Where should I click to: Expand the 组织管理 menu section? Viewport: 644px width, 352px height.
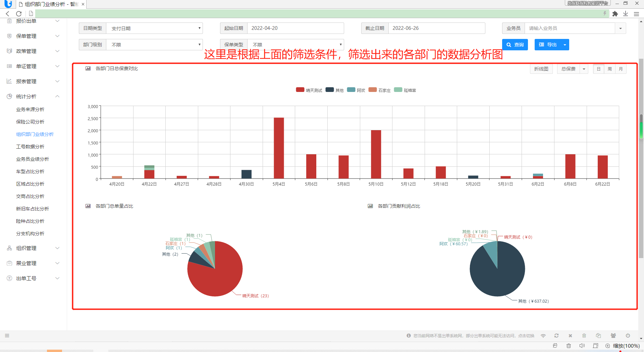pyautogui.click(x=57, y=248)
